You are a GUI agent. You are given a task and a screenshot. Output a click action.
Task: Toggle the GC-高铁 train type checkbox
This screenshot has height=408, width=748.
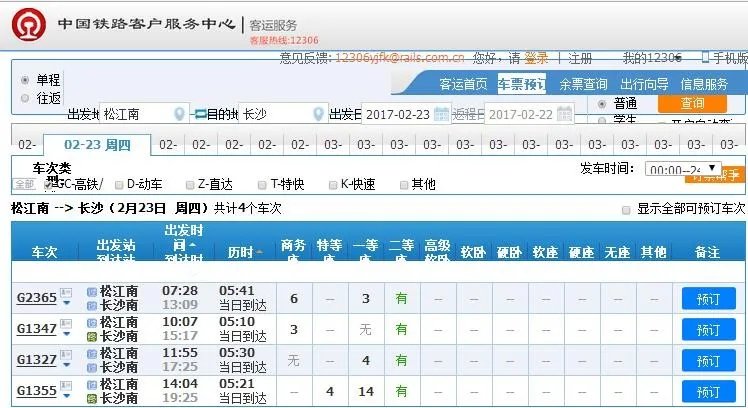tap(48, 184)
